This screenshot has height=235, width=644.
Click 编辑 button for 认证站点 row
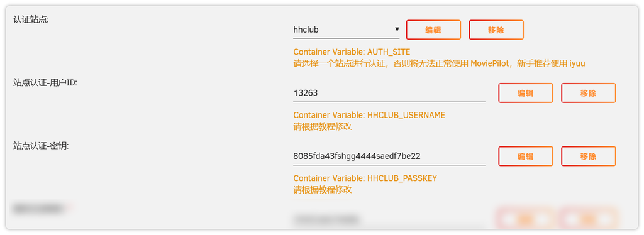[x=433, y=30]
